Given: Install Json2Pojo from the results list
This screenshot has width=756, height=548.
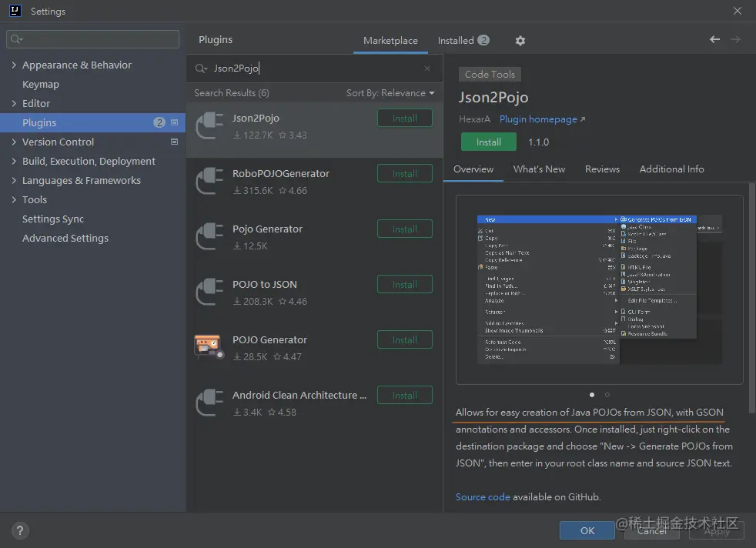Looking at the screenshot, I should [404, 118].
